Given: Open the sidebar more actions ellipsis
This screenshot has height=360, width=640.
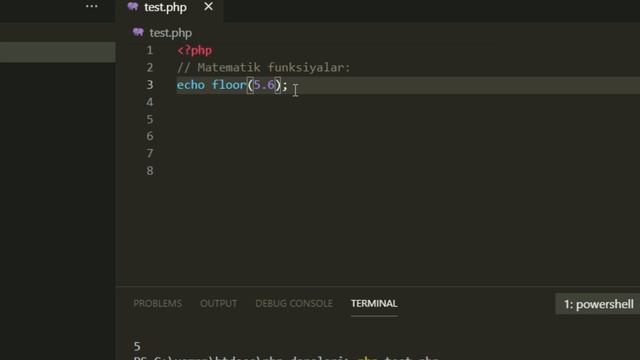Looking at the screenshot, I should pyautogui.click(x=91, y=6).
